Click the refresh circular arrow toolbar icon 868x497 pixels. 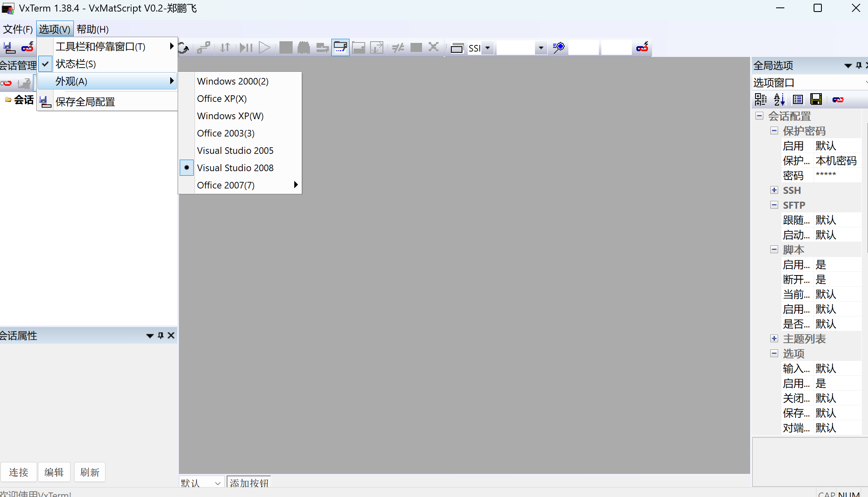(184, 48)
